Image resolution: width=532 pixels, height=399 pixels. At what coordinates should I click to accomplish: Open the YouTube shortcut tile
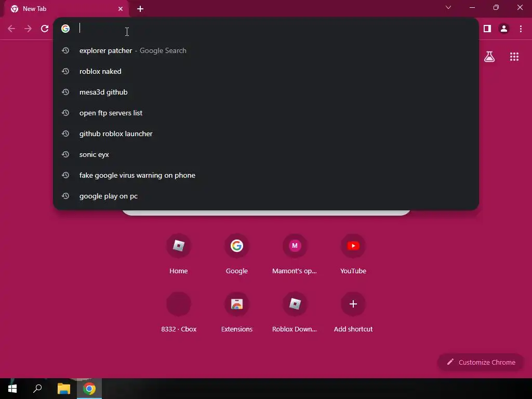pyautogui.click(x=353, y=254)
